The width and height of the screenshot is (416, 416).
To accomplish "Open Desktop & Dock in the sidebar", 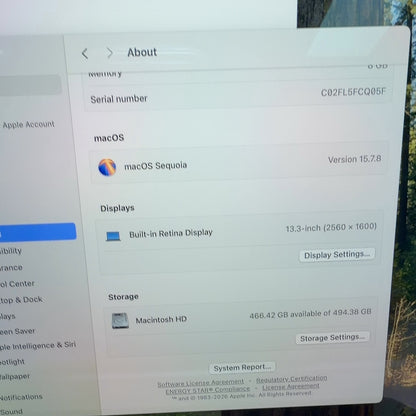I will 21,300.
